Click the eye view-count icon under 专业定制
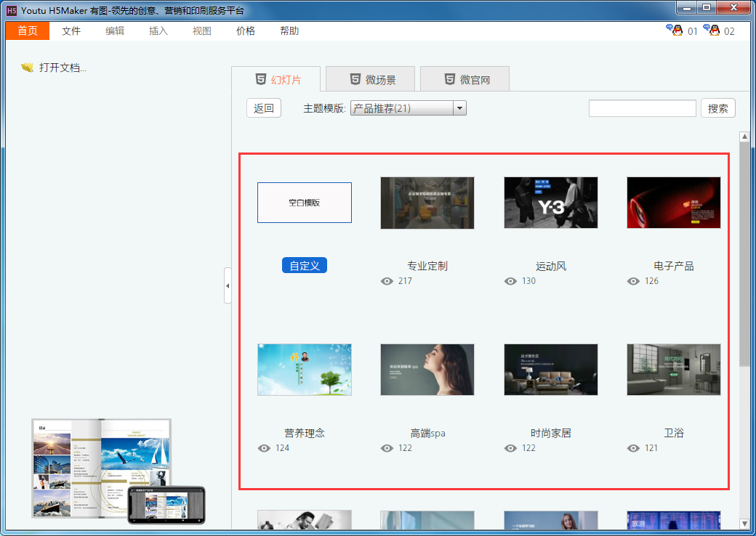 click(387, 281)
